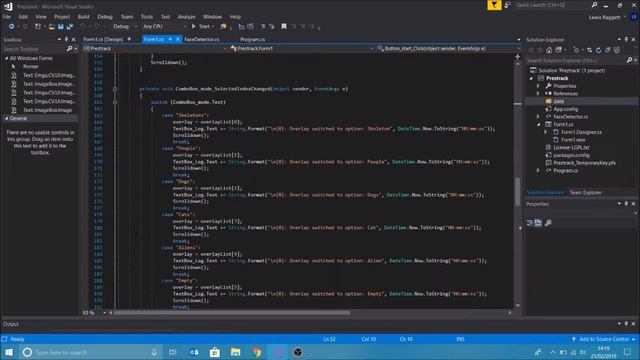The width and height of the screenshot is (640, 360).
Task: Open Microsoft Store from taskbar
Action: (215, 352)
